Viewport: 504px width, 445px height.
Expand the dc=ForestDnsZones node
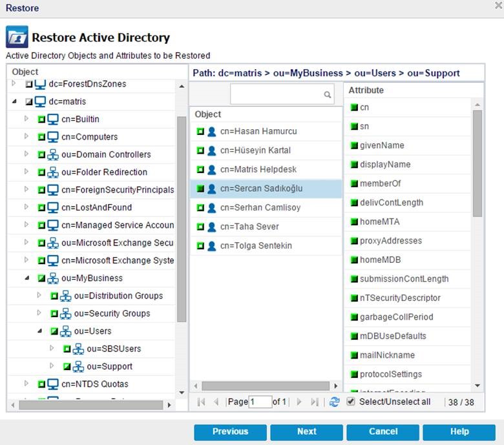tap(14, 83)
